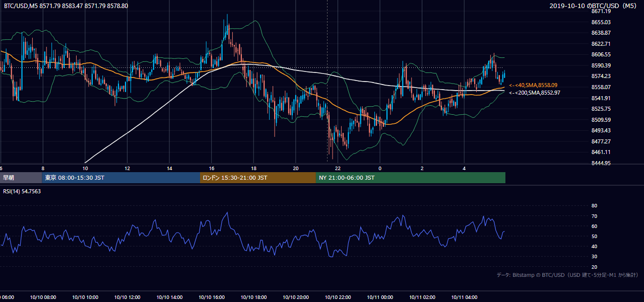Click hour label 14 under price chart
Screen dimensions: 644x302
[169, 169]
